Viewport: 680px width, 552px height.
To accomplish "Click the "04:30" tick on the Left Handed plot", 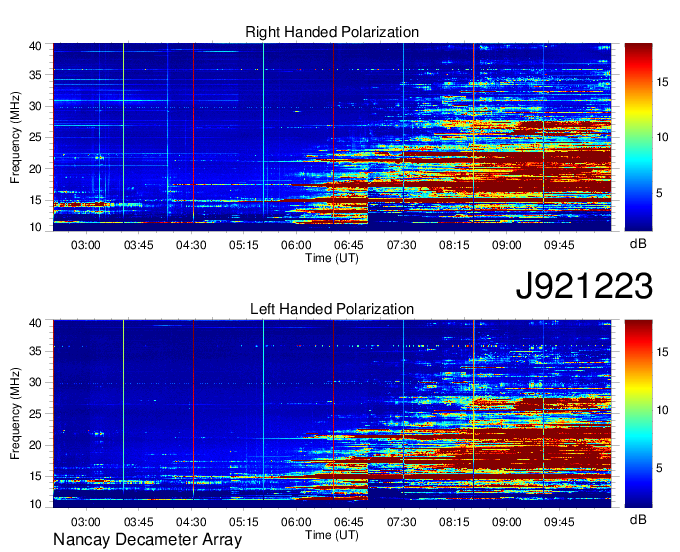I will click(191, 522).
